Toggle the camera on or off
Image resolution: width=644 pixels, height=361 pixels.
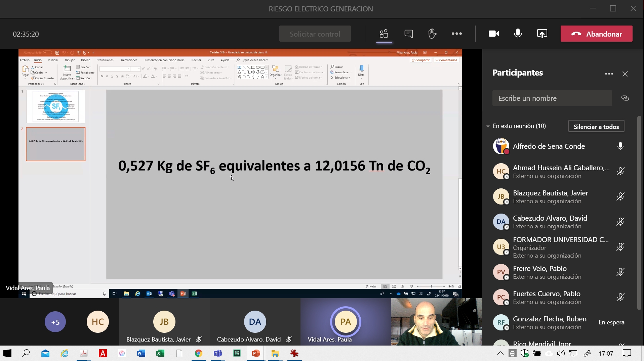click(493, 34)
